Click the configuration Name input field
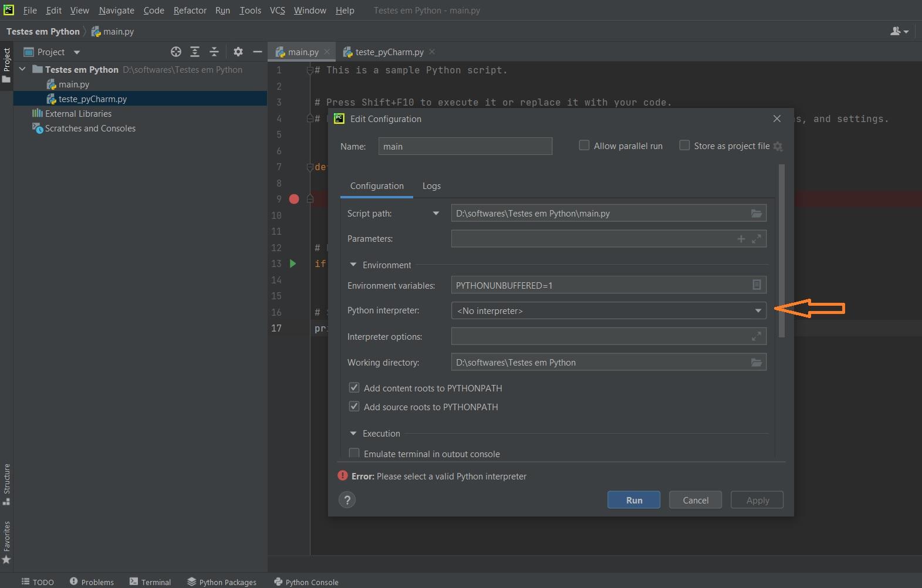The image size is (922, 588). [465, 146]
